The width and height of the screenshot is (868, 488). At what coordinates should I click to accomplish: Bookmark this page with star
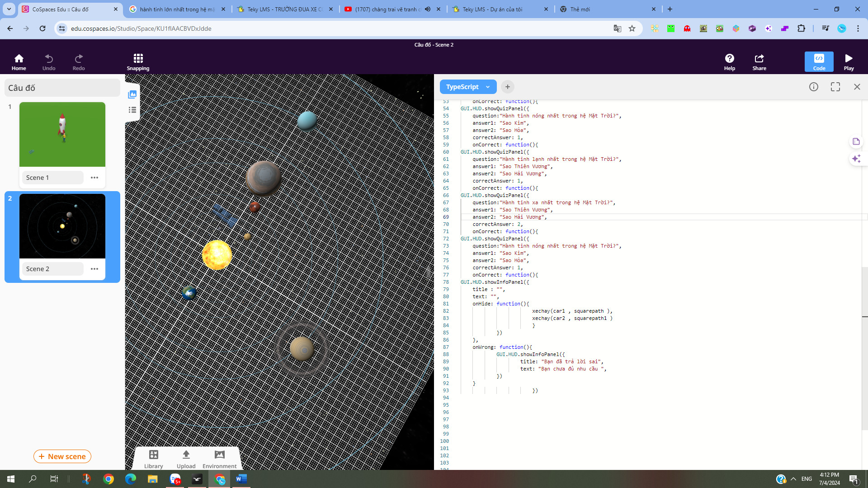point(632,28)
